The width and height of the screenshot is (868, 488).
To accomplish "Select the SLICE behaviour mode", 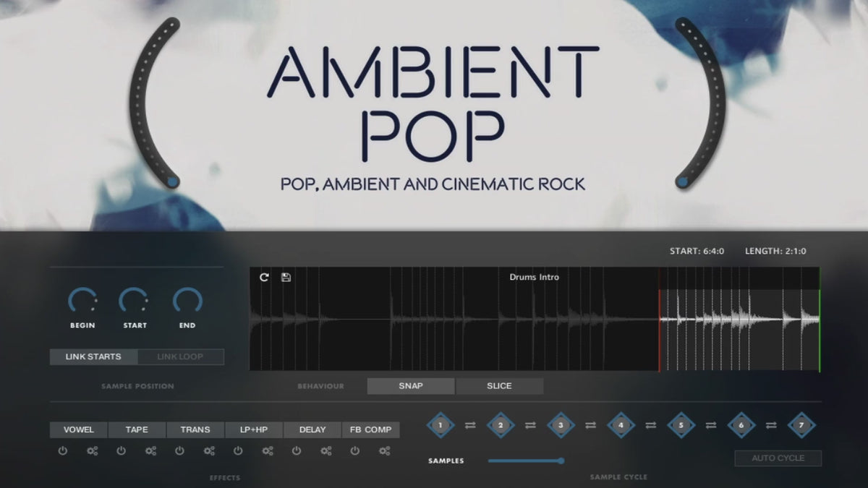I will point(499,386).
